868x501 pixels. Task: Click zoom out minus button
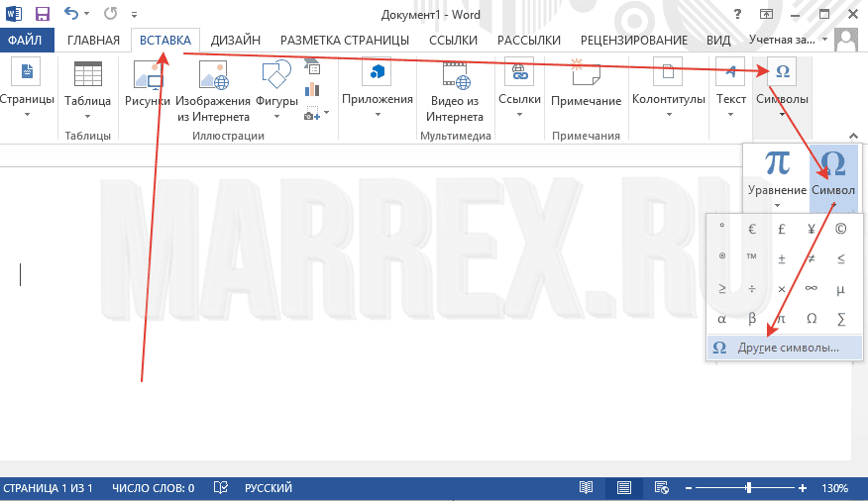pyautogui.click(x=689, y=488)
